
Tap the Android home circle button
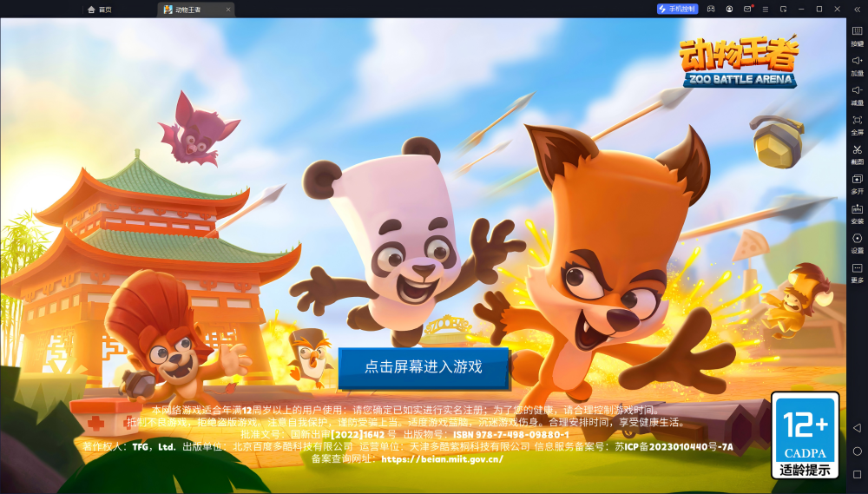[857, 451]
